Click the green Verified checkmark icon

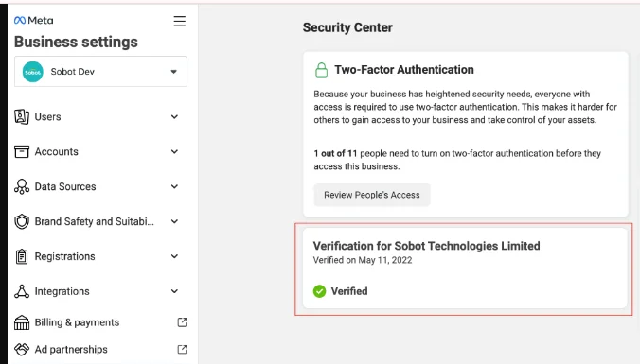pos(320,291)
